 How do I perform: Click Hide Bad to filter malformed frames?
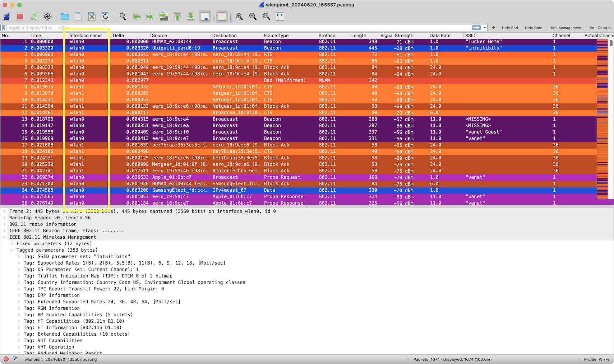click(x=510, y=28)
